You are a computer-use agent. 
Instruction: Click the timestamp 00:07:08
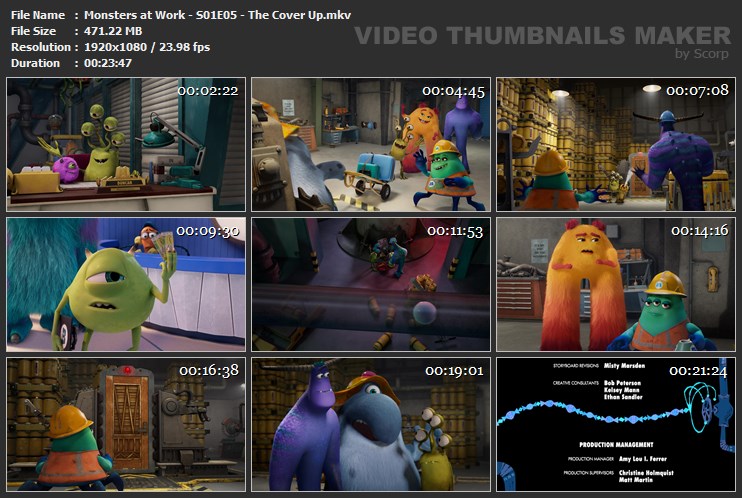(697, 90)
